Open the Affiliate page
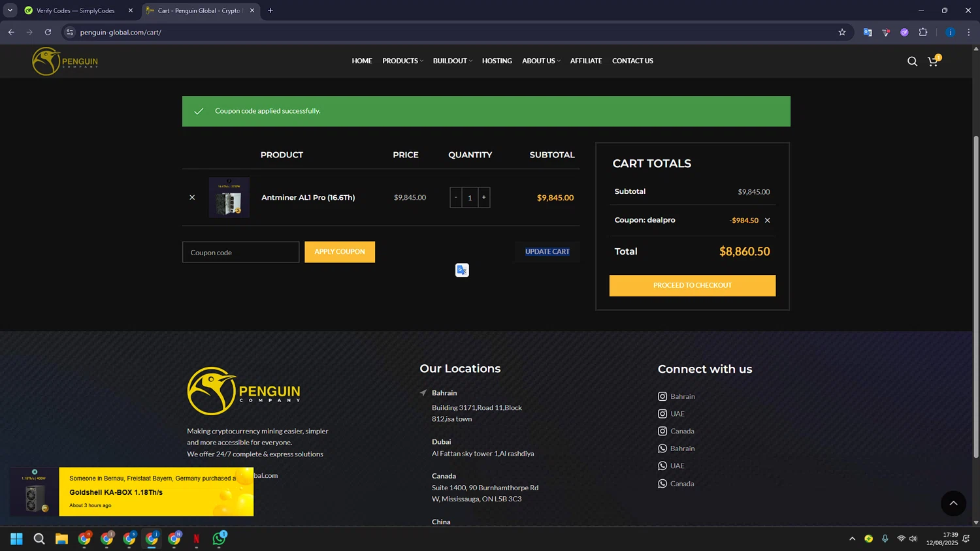 (x=586, y=61)
